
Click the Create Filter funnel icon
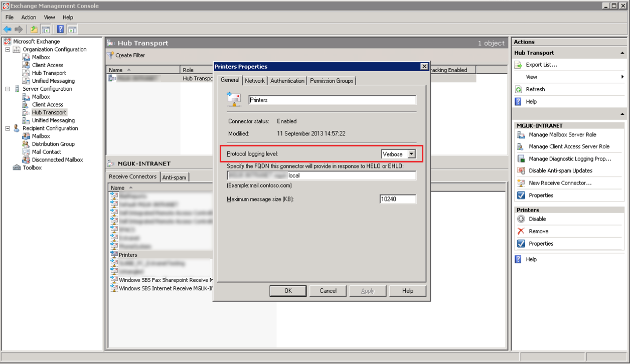pyautogui.click(x=110, y=55)
